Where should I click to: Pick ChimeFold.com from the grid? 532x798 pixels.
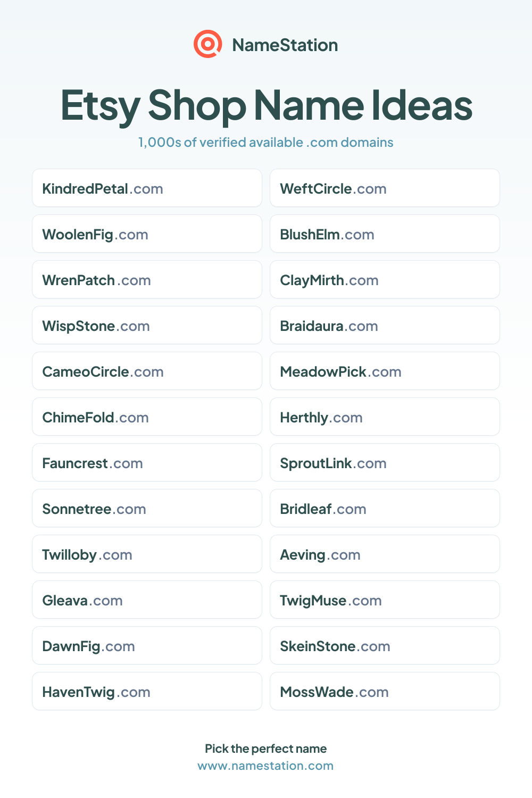[x=147, y=417]
